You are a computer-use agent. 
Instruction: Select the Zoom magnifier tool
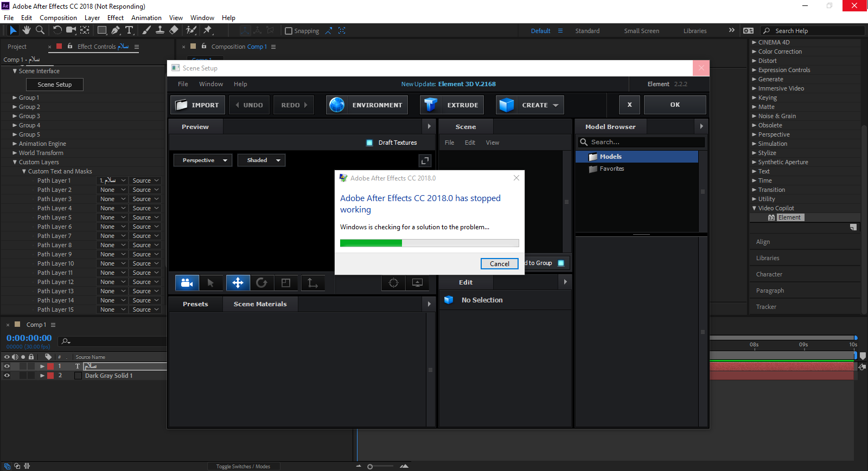40,30
